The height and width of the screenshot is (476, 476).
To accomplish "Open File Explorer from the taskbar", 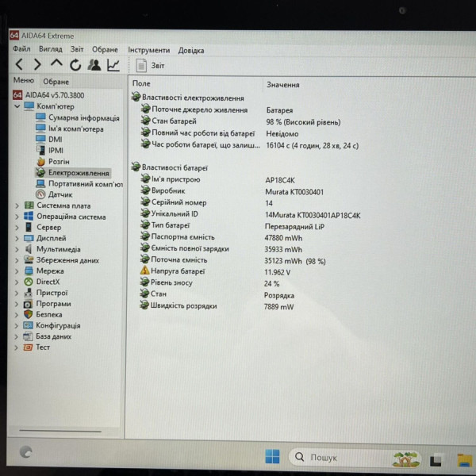I will click(465, 460).
